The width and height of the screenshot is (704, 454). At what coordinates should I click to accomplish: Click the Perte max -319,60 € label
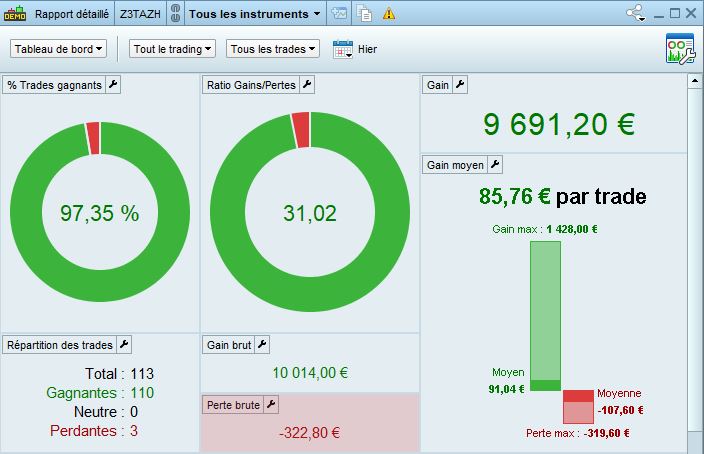[577, 433]
